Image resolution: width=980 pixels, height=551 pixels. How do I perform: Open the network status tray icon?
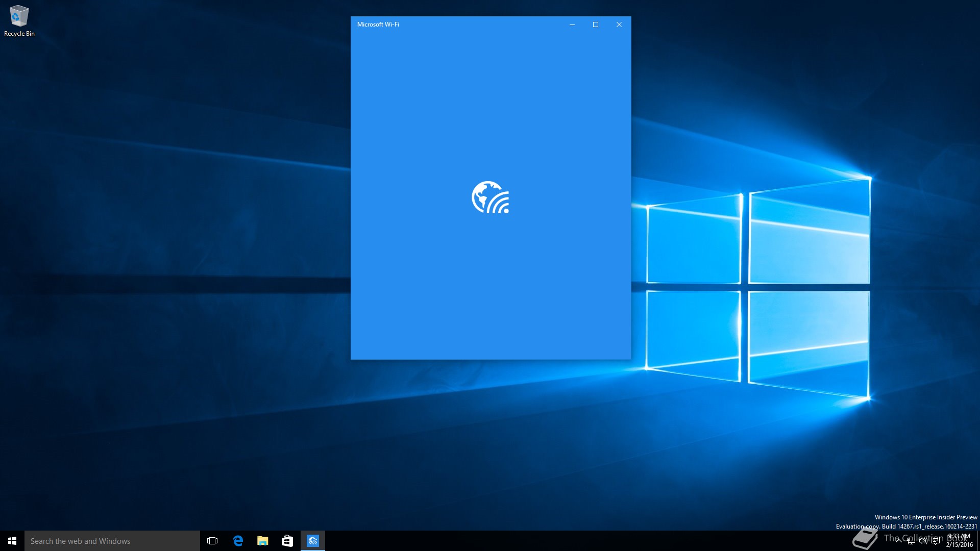911,541
